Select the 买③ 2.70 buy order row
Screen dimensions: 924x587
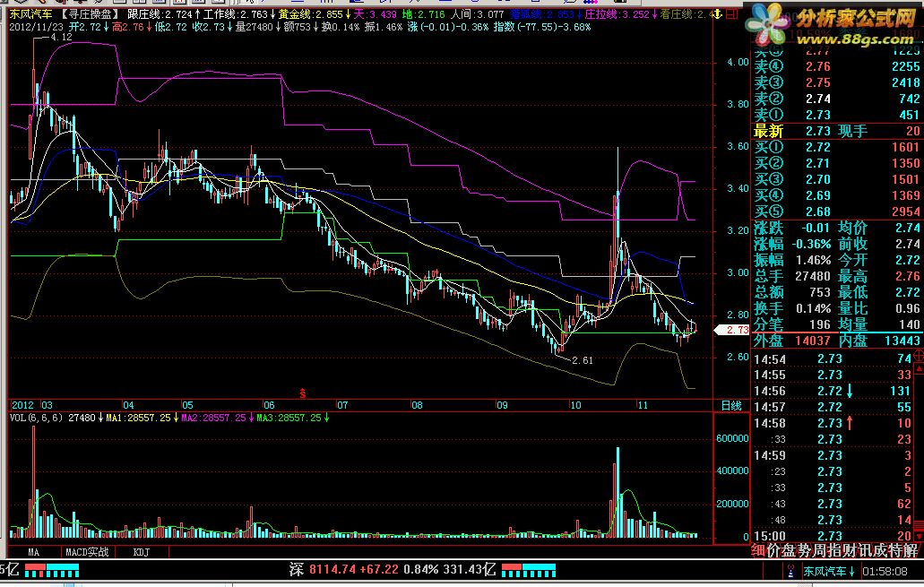[837, 179]
